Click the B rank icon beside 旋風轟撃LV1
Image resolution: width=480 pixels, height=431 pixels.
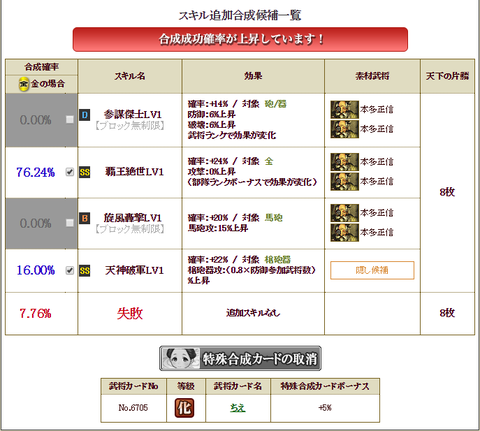pyautogui.click(x=84, y=218)
